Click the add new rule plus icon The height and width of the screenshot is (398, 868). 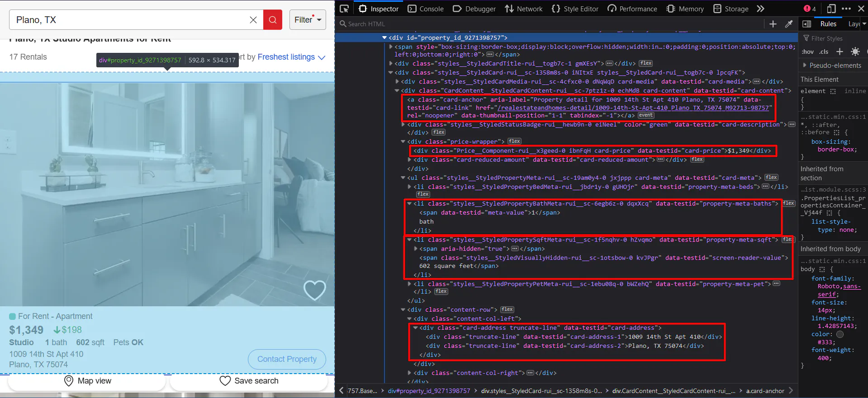tap(840, 52)
